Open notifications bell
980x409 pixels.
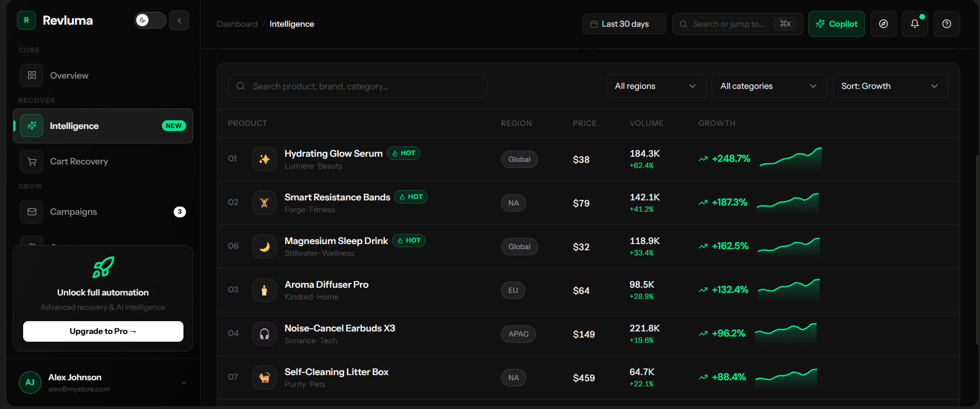(x=915, y=24)
